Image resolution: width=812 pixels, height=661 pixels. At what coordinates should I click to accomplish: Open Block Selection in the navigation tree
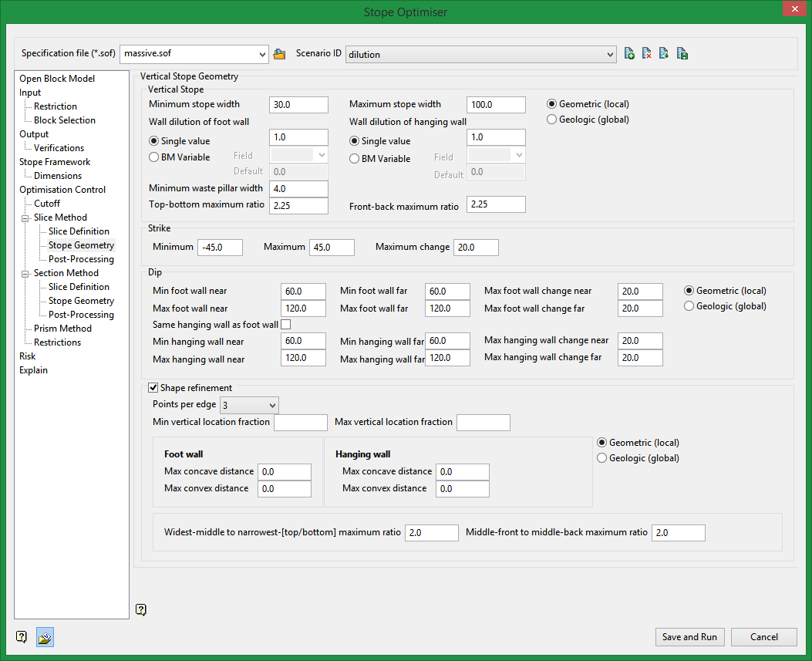pyautogui.click(x=65, y=120)
